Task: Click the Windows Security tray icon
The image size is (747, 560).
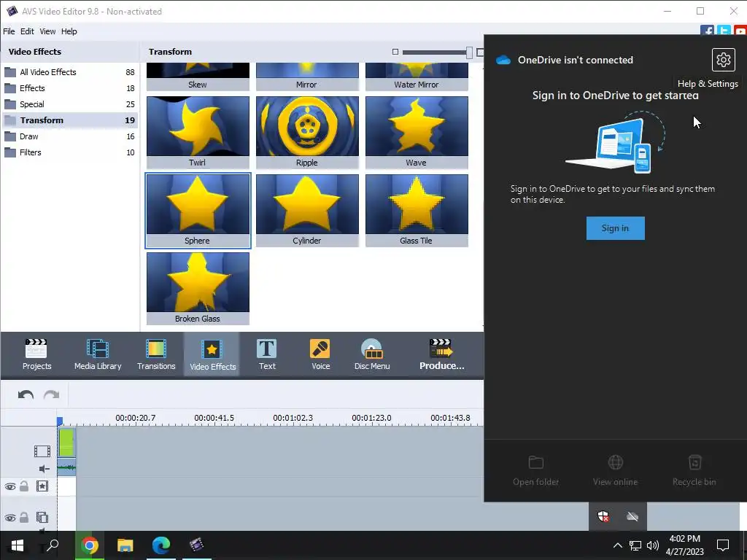Action: point(603,516)
